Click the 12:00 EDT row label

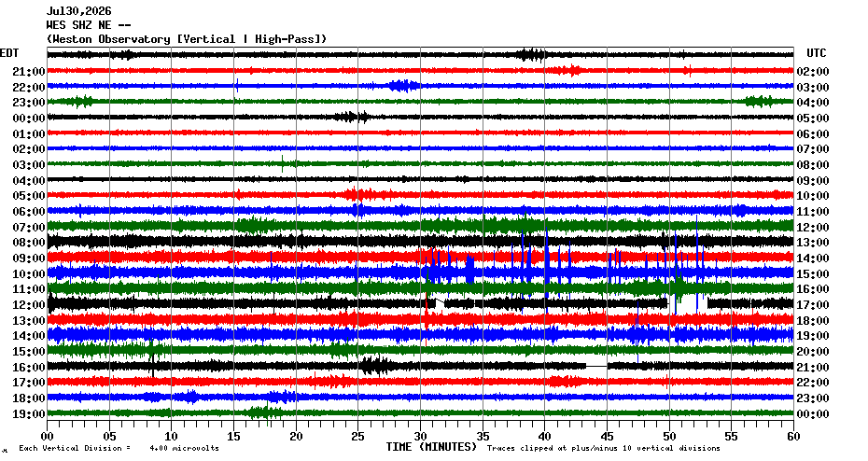tap(29, 305)
